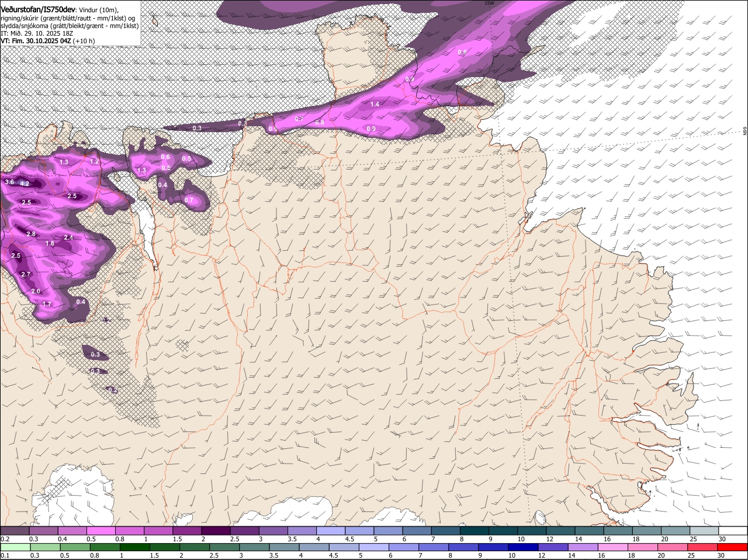Viewport: 748px width, 560px height.
Task: Select upper snow scale swatch starting at 0.2
Action: (x=15, y=530)
